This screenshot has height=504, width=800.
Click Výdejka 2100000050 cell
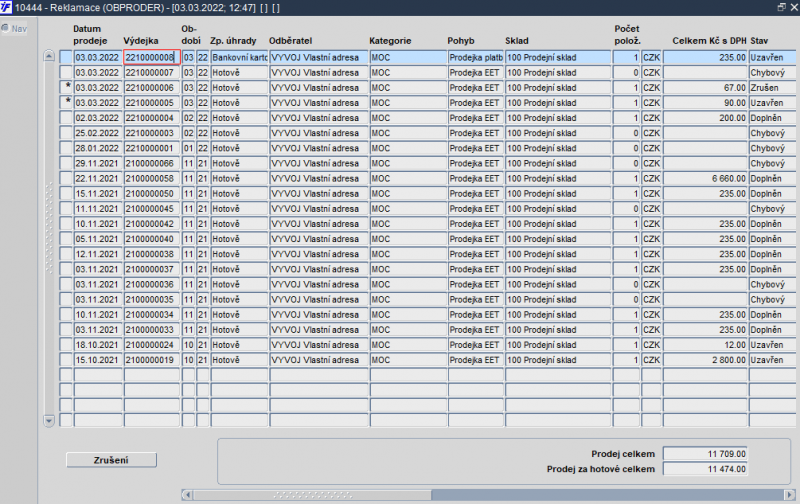point(152,193)
